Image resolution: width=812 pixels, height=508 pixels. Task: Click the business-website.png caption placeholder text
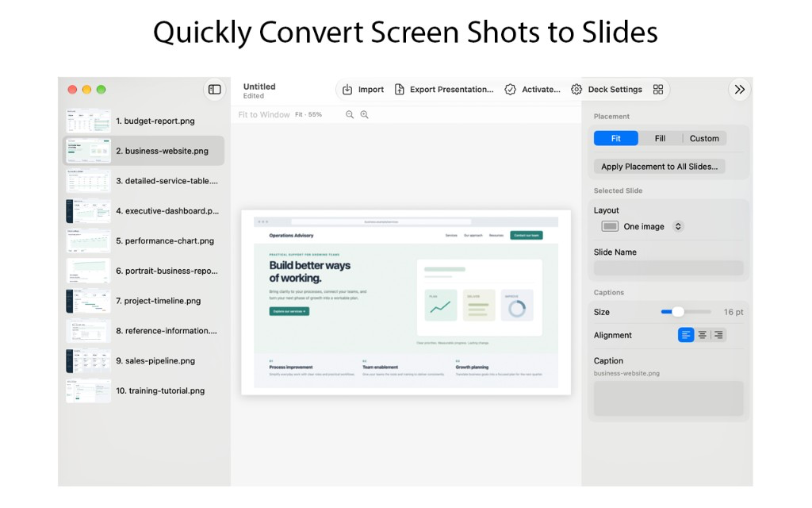[626, 373]
